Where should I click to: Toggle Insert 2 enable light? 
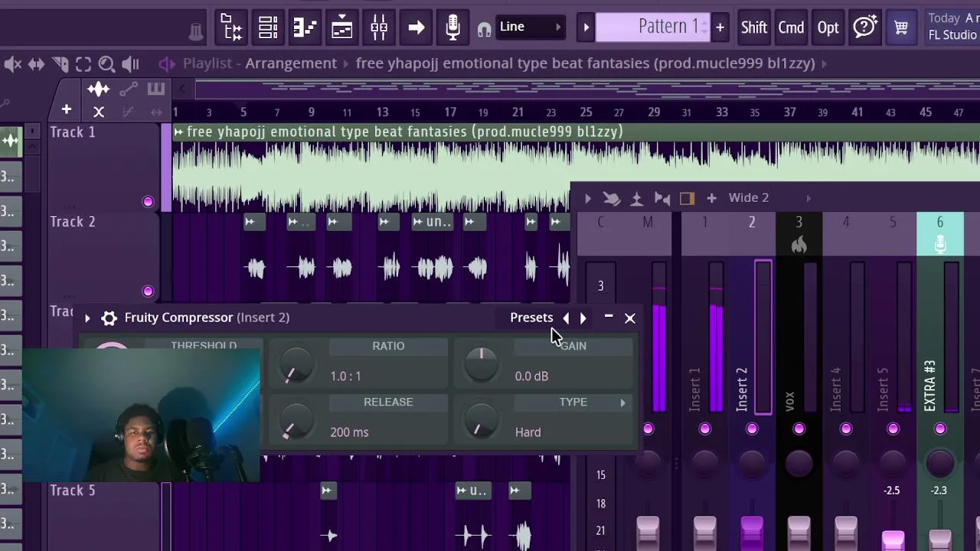752,429
